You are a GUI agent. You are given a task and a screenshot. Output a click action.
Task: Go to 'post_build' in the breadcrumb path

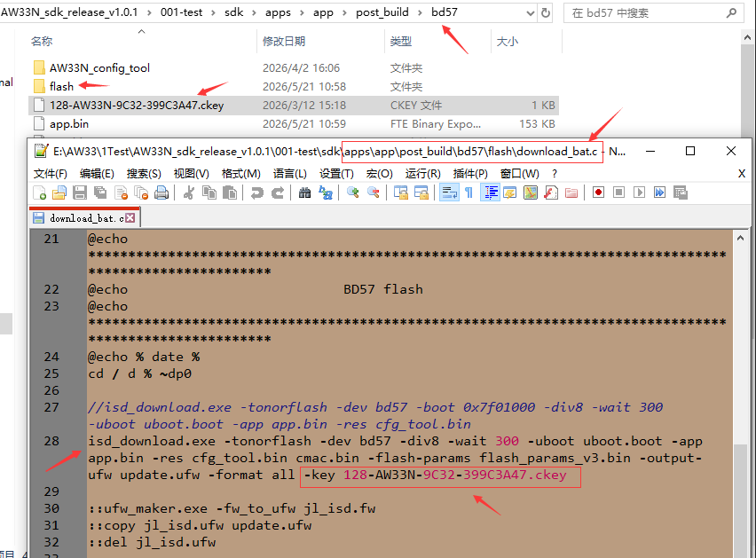point(382,12)
